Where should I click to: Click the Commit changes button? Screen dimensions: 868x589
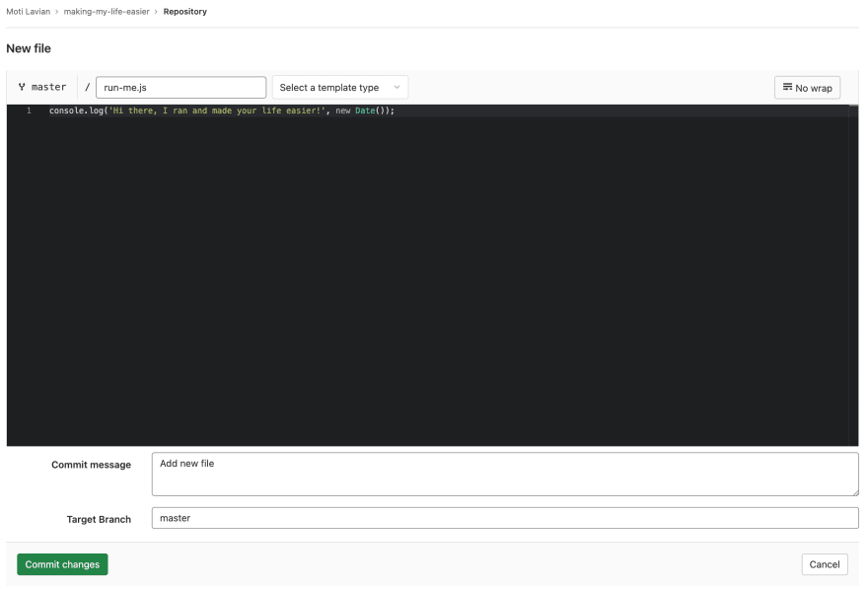(x=62, y=564)
